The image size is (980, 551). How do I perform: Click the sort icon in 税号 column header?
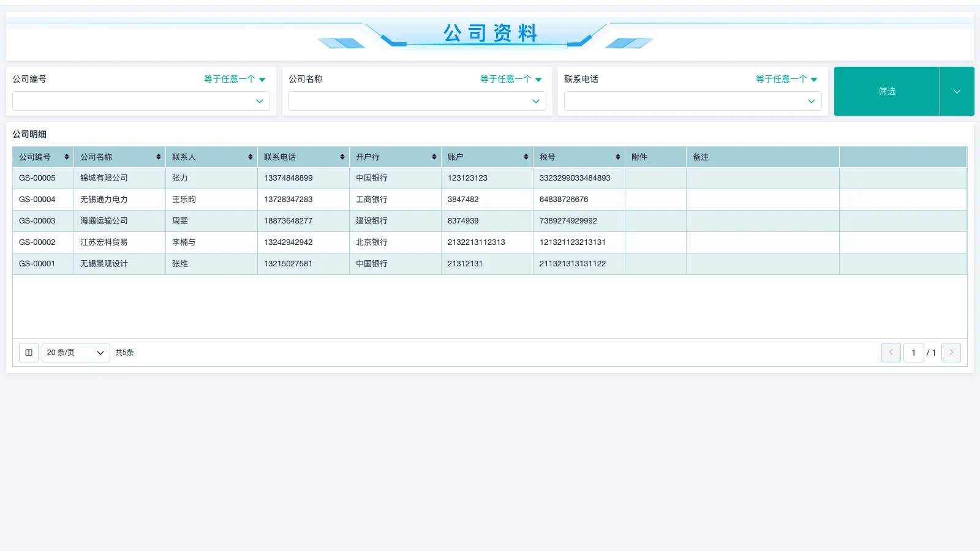[x=617, y=157]
